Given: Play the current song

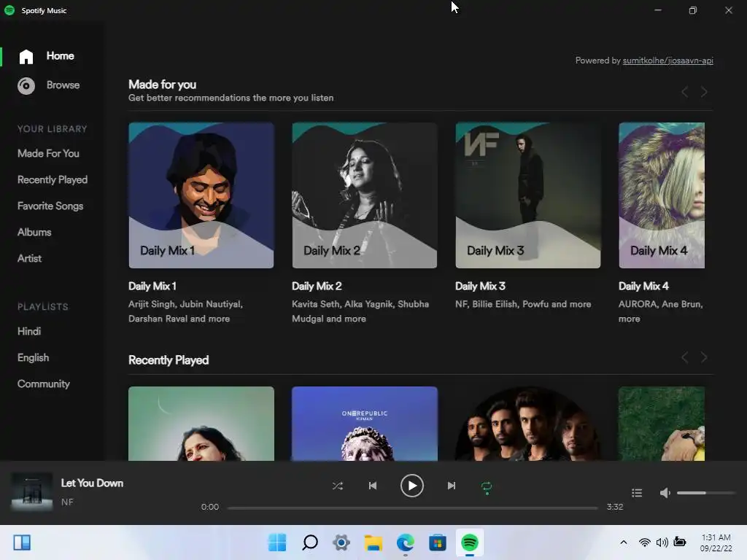Looking at the screenshot, I should point(412,486).
